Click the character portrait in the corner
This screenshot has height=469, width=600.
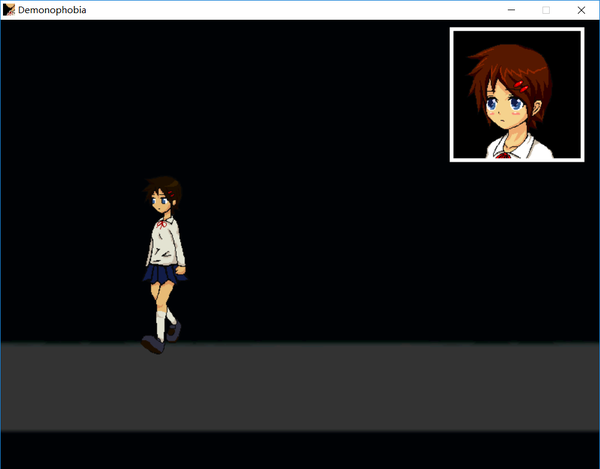pos(517,94)
